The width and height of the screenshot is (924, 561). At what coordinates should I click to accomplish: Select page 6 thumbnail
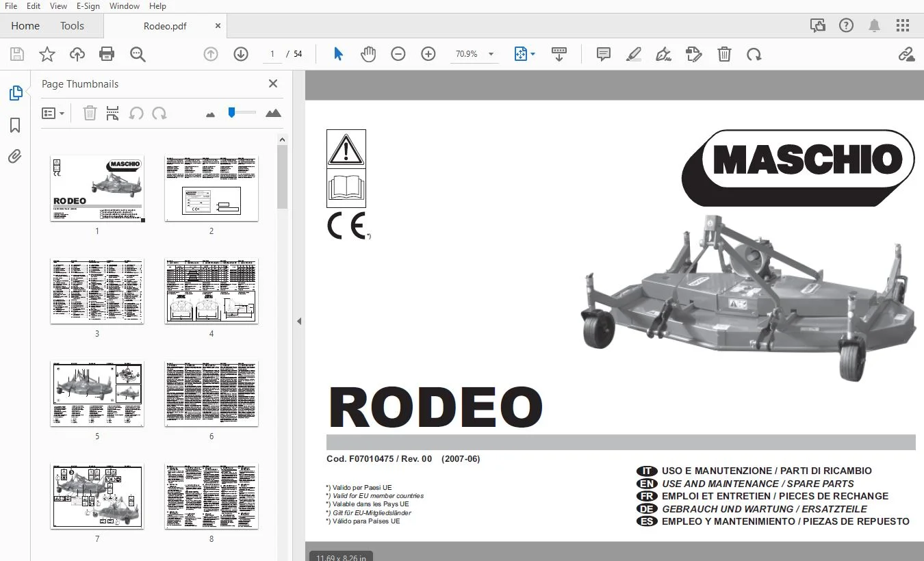click(x=211, y=393)
